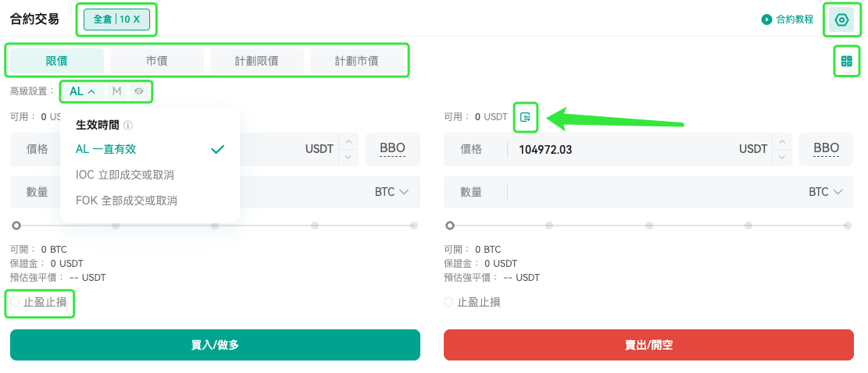The height and width of the screenshot is (373, 868).
Task: Open the hexagon settings icon
Action: tap(841, 20)
